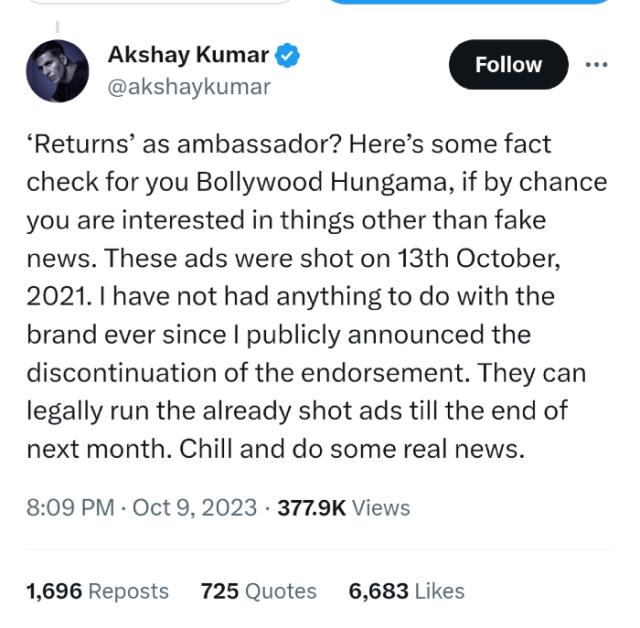Open the 725 Quotes list
Image resolution: width=640 pixels, height=628 pixels.
[x=258, y=591]
